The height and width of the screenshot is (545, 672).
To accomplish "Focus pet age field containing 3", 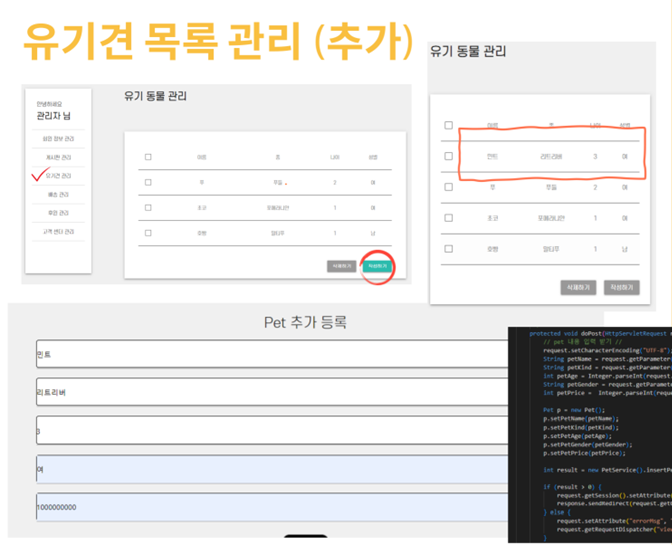I will (x=272, y=430).
